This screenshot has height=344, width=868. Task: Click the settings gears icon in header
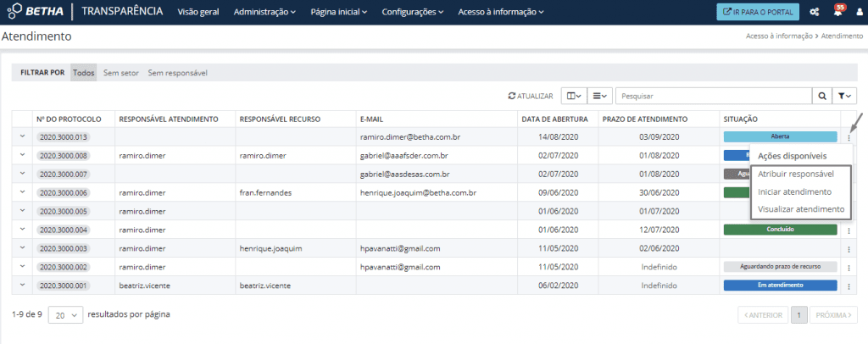[x=814, y=13]
